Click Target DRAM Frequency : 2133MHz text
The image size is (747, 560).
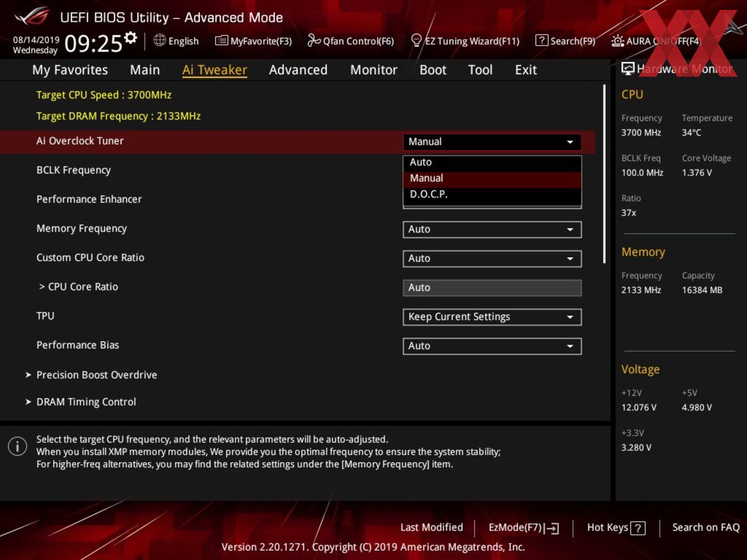pos(118,116)
